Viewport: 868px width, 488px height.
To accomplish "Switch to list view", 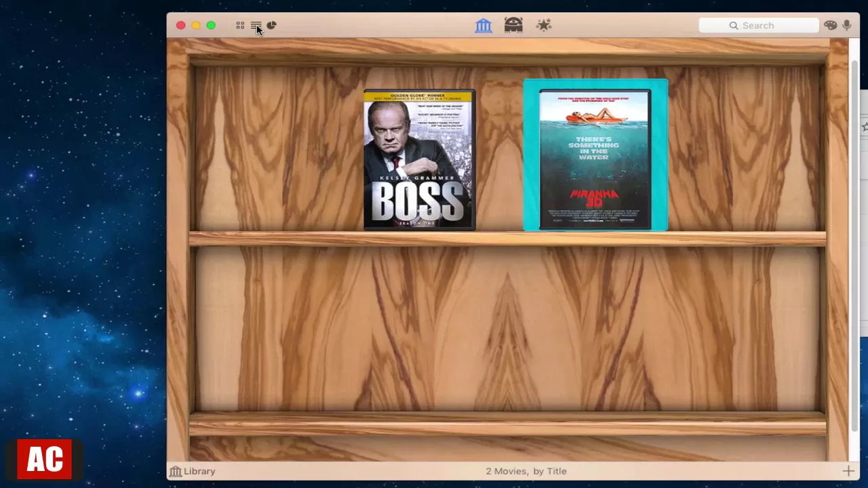I will click(256, 26).
